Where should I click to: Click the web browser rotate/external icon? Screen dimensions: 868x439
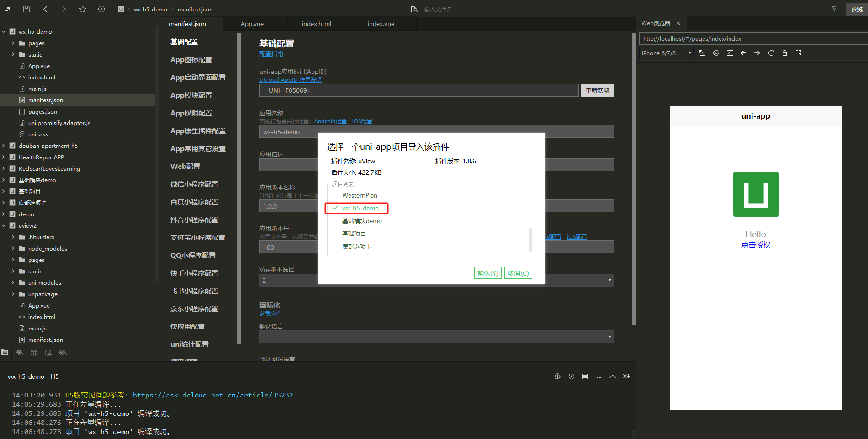703,53
